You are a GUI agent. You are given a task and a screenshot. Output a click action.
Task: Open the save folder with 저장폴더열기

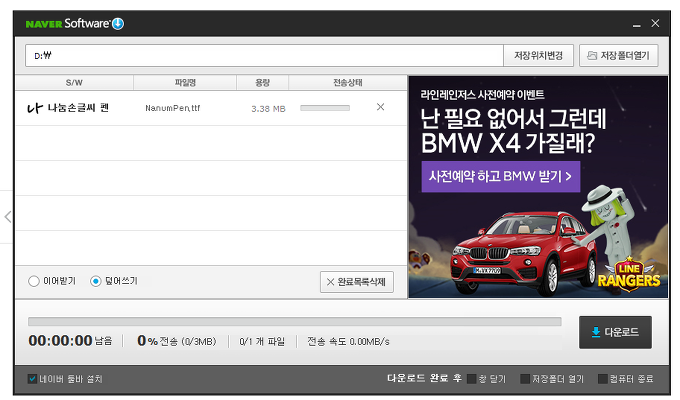(x=618, y=56)
